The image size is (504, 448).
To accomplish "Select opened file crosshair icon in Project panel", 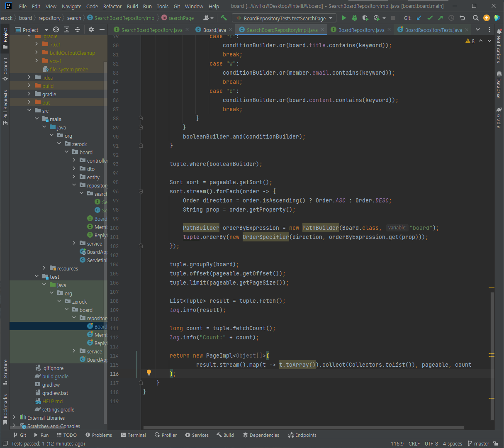I will pos(56,29).
